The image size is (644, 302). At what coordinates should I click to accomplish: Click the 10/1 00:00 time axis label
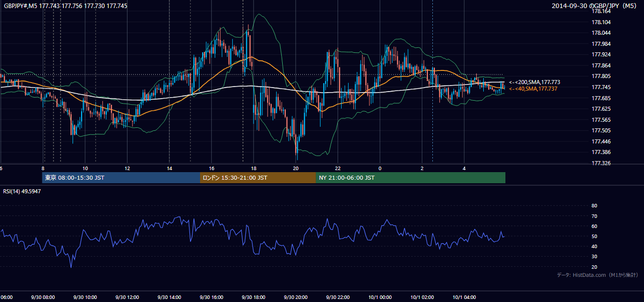[x=380, y=297]
